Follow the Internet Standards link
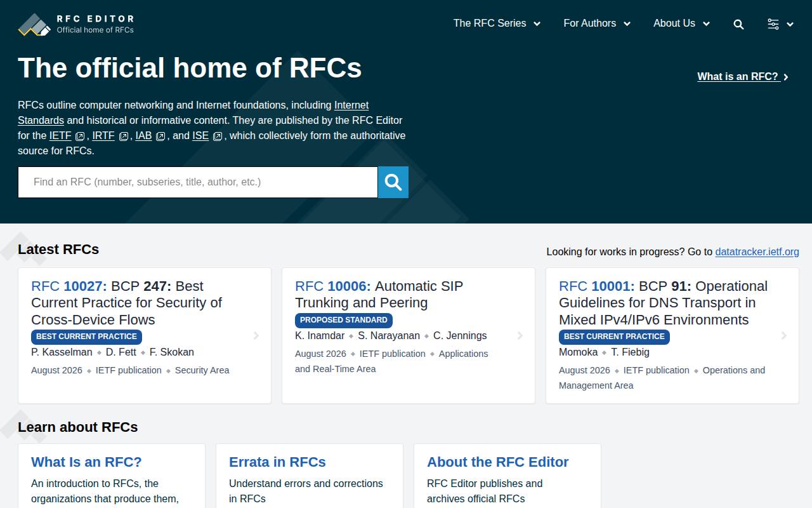This screenshot has height=508, width=812. click(x=193, y=113)
